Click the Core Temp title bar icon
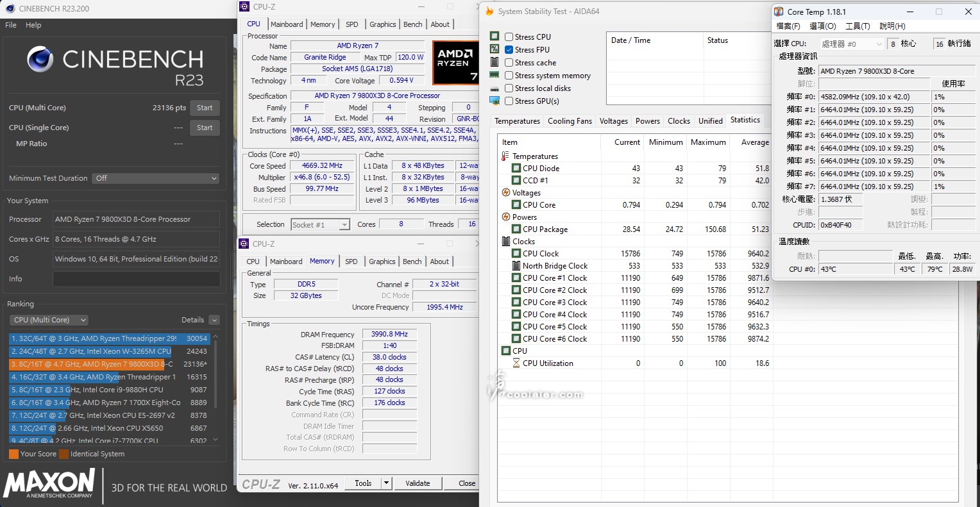 click(779, 12)
